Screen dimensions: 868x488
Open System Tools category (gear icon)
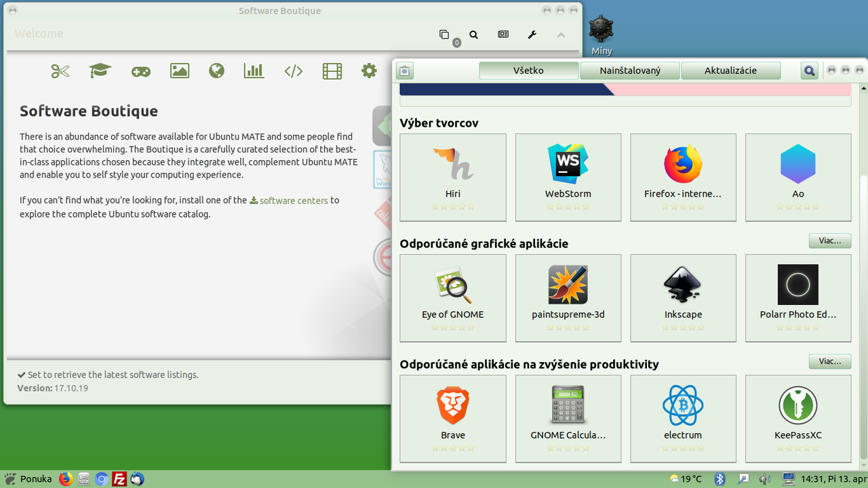click(369, 70)
